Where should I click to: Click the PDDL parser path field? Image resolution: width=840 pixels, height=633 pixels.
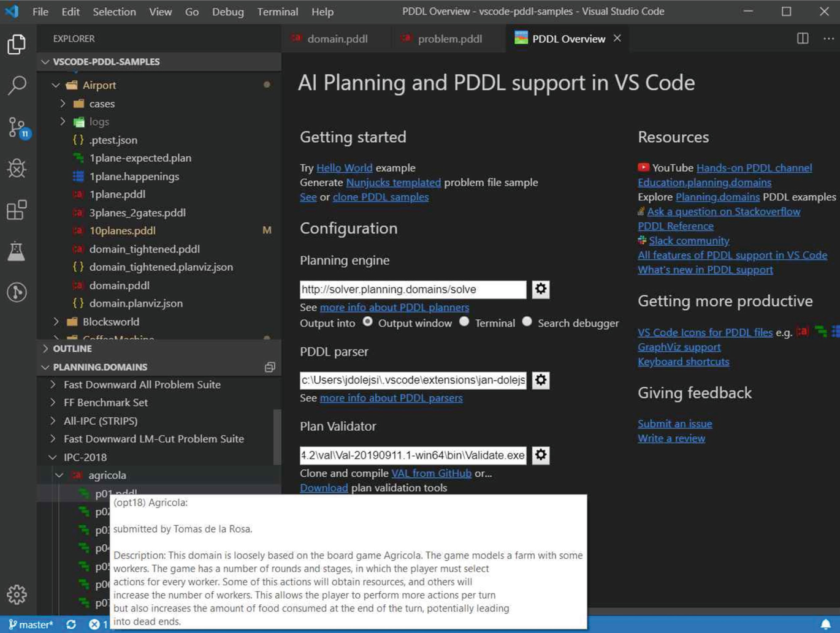tap(413, 380)
